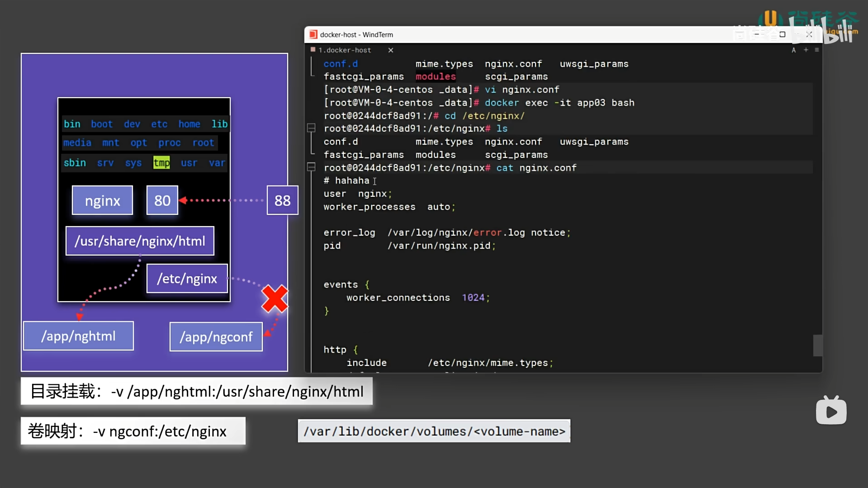
Task: Click the '/app/ngconf' diagram box
Action: 216,337
